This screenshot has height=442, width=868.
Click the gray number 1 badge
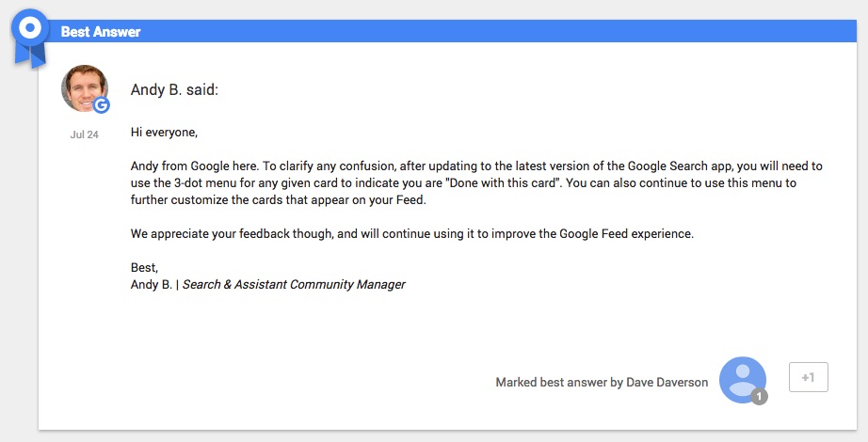click(x=759, y=396)
